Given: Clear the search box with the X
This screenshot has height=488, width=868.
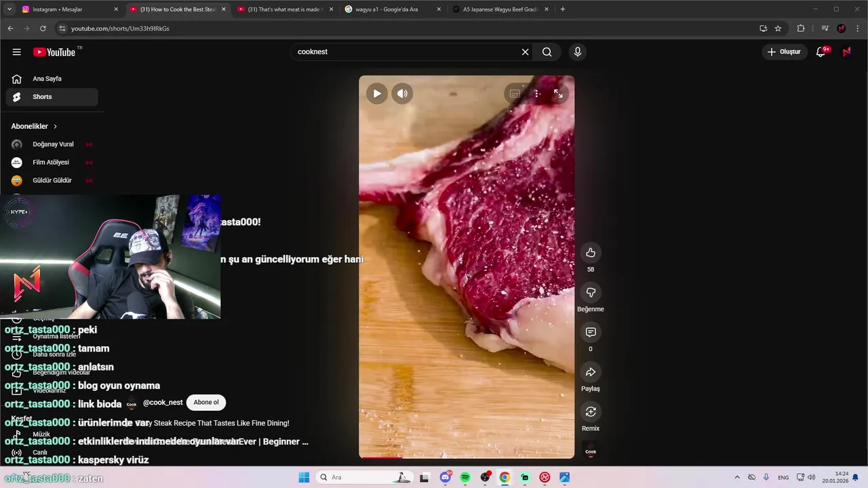Looking at the screenshot, I should tap(525, 52).
